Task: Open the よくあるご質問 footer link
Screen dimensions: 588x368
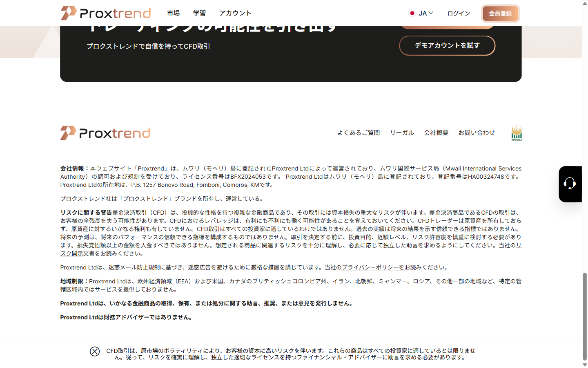Action: pos(359,133)
